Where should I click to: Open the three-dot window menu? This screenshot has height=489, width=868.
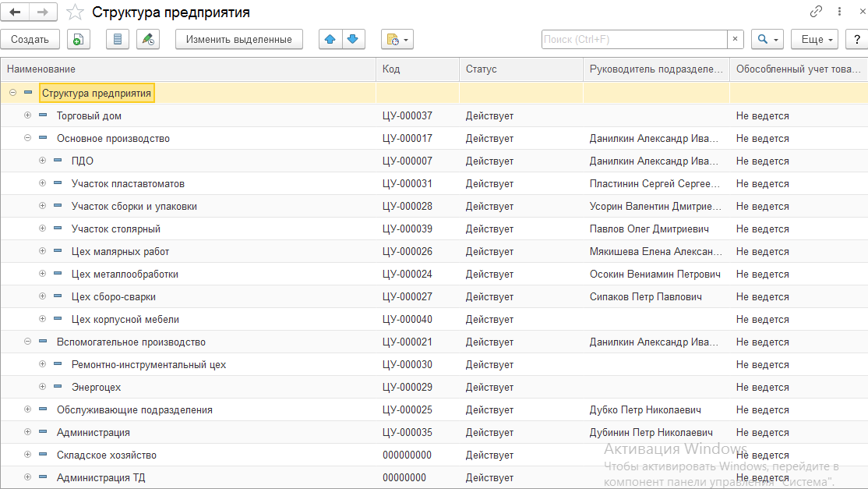(x=839, y=12)
